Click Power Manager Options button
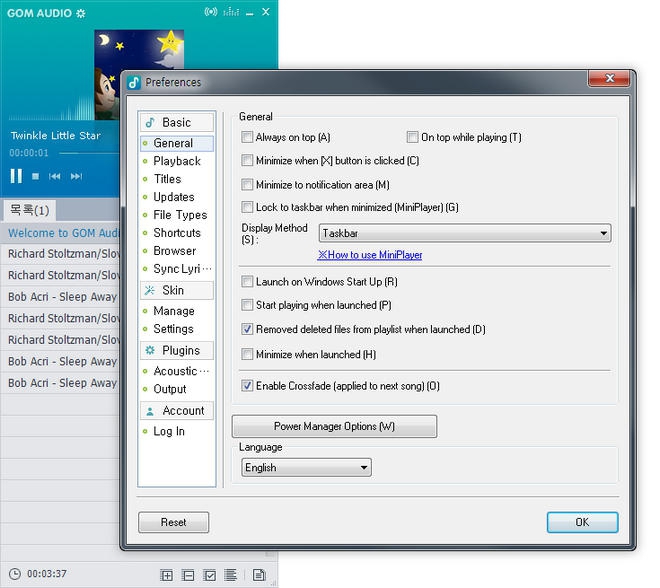Image resolution: width=660 pixels, height=588 pixels. point(334,426)
